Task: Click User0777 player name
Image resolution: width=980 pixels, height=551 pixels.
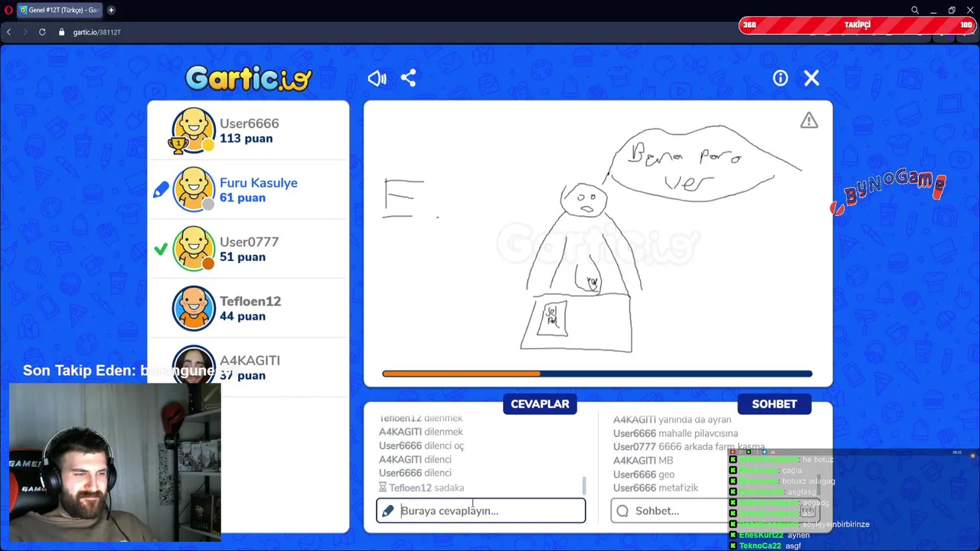Action: point(249,242)
